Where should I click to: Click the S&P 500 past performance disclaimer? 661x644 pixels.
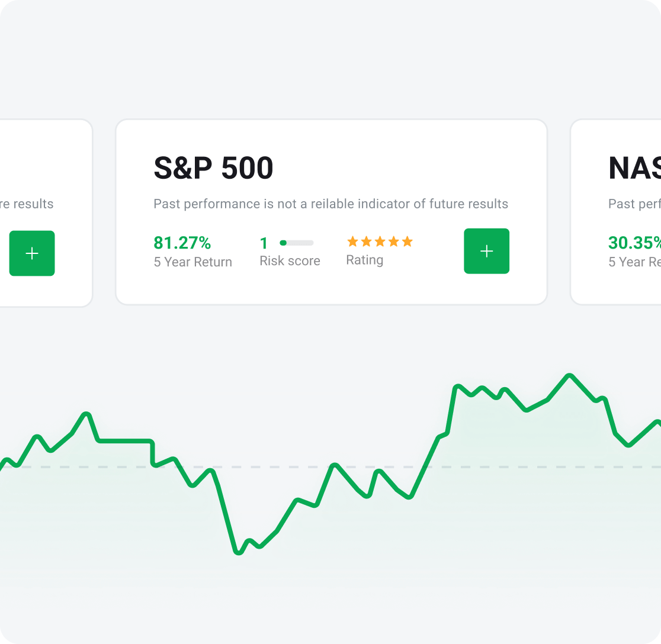point(330,204)
